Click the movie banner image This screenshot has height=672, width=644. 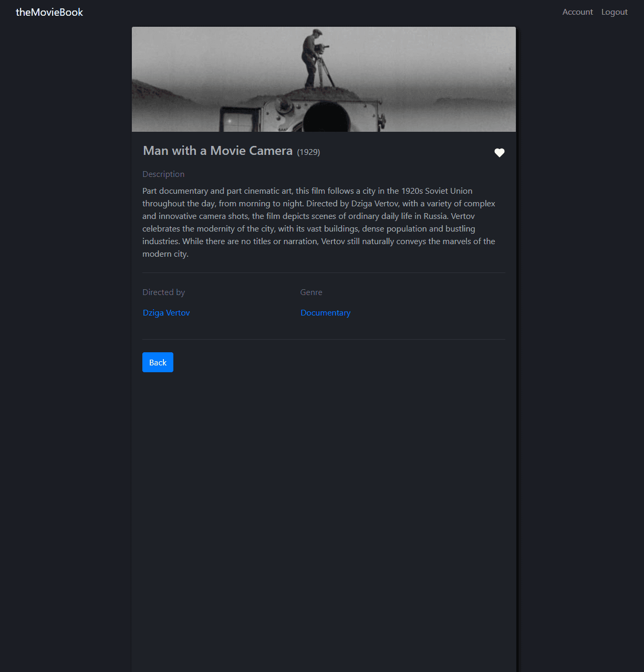coord(324,79)
